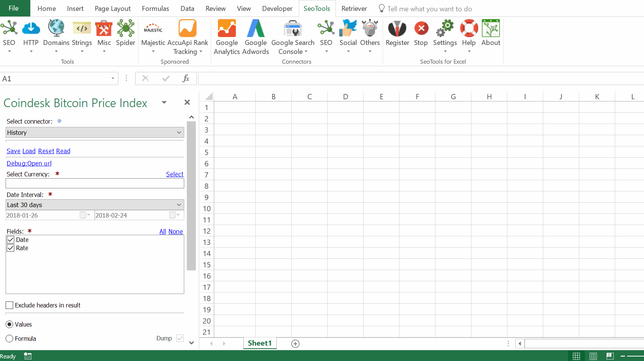Click the Select Currency input field

click(x=95, y=183)
